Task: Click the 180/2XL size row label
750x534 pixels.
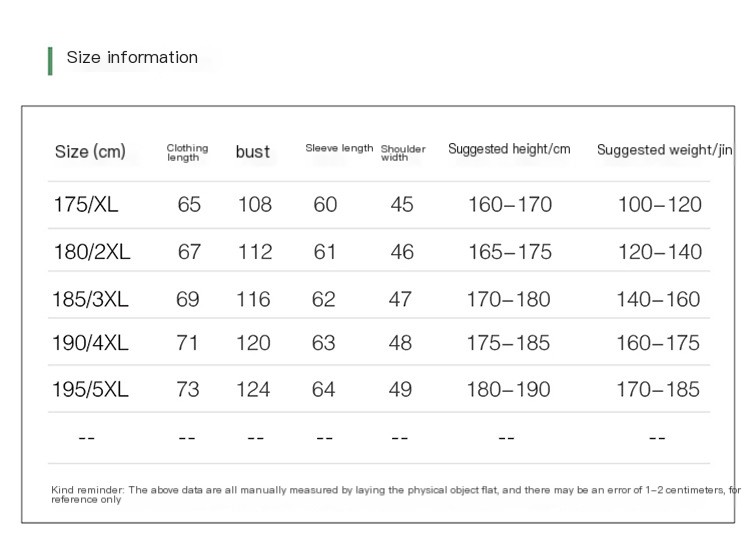Action: pos(92,252)
